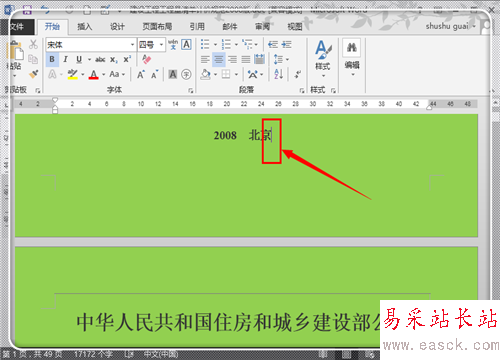500x360 pixels.
Task: Expand Paste options arrow
Action: 15,76
